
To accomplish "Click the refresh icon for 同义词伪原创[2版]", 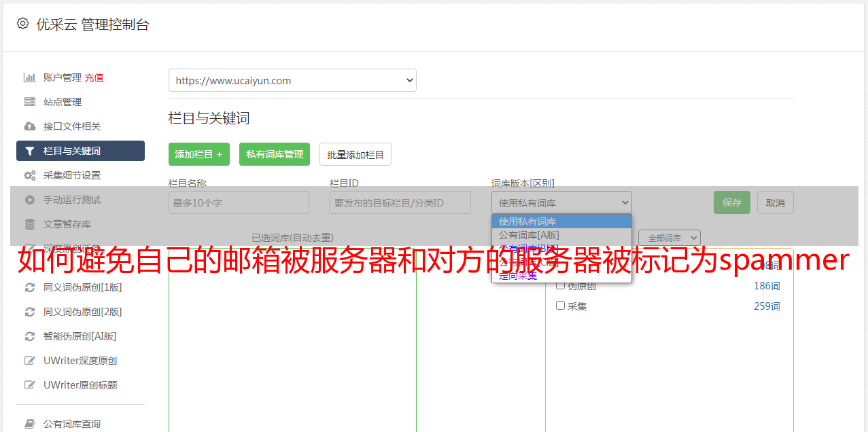I will (29, 312).
